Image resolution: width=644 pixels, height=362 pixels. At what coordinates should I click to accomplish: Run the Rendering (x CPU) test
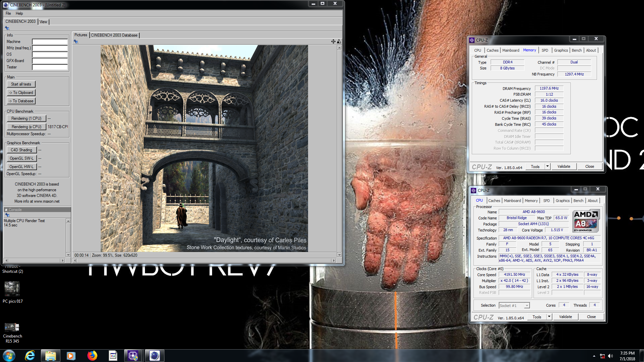pyautogui.click(x=26, y=127)
